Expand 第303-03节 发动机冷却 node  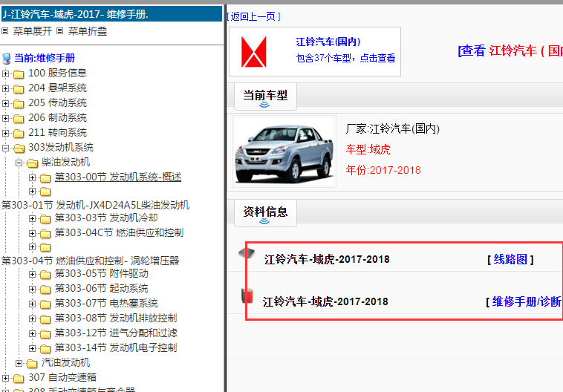point(32,218)
